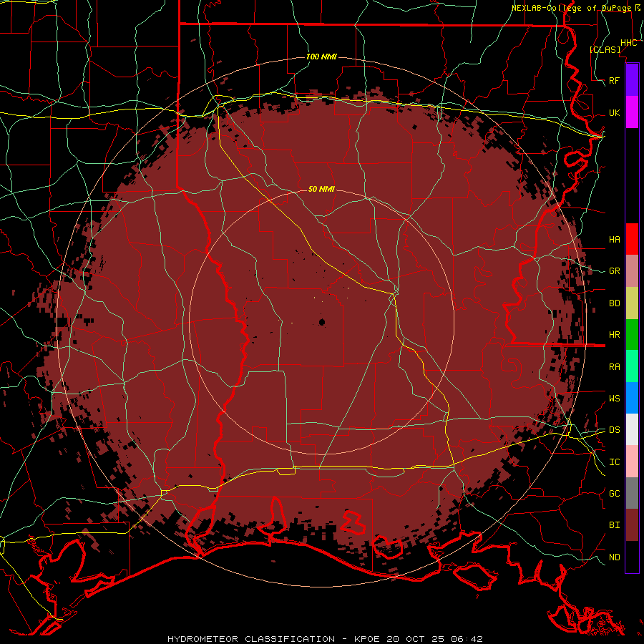Click the 100 NMI range ring label

321,57
